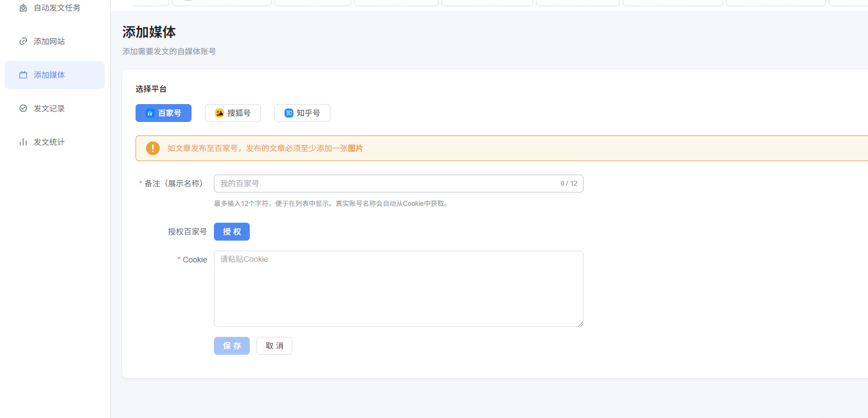
Task: Open the 发文记录 menu item text
Action: coord(49,109)
